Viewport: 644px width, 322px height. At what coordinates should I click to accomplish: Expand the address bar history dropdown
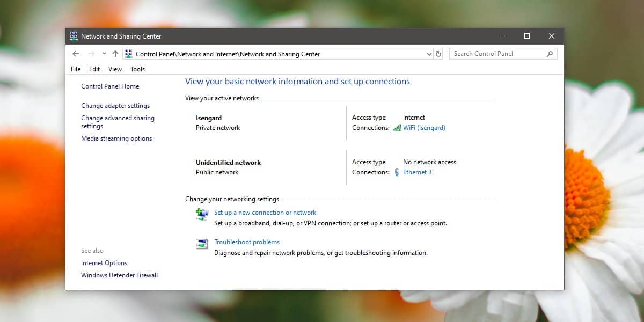pos(429,54)
